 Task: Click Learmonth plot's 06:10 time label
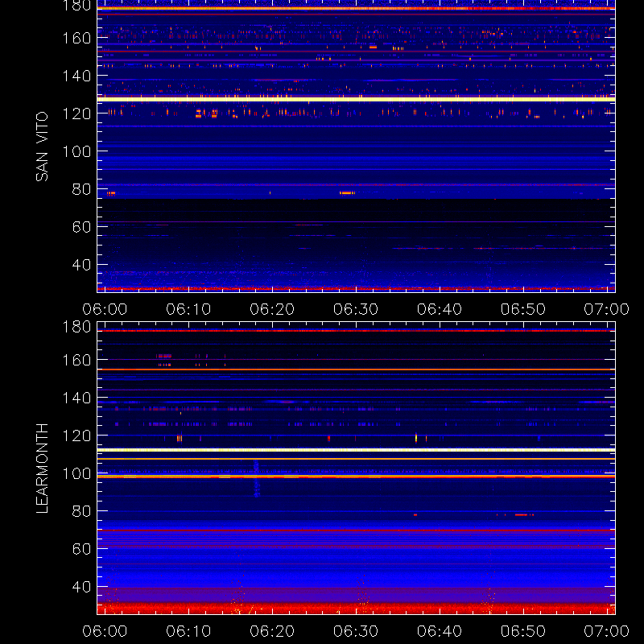(x=188, y=631)
